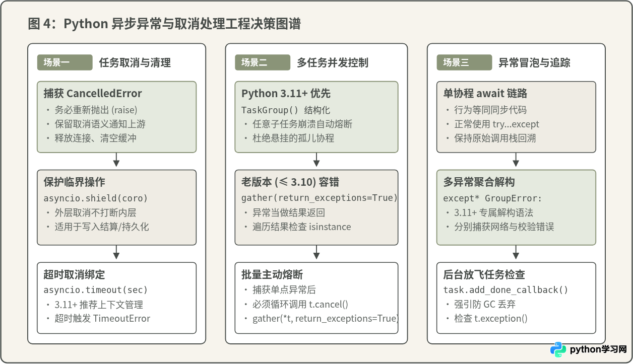This screenshot has height=364, width=633.
Task: Click the title 图 4：Python 异步异常与取消处理工程决策图谱
Action: (164, 24)
